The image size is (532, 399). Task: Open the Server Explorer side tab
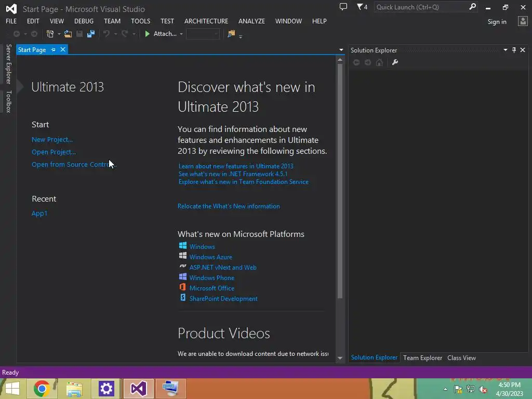8,64
